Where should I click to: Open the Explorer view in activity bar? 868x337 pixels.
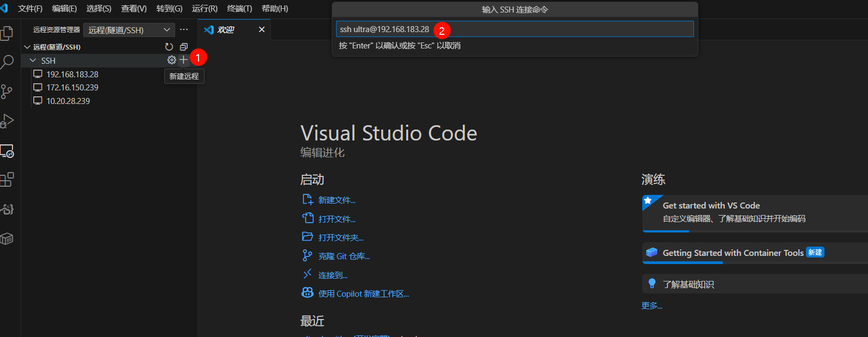[x=7, y=33]
